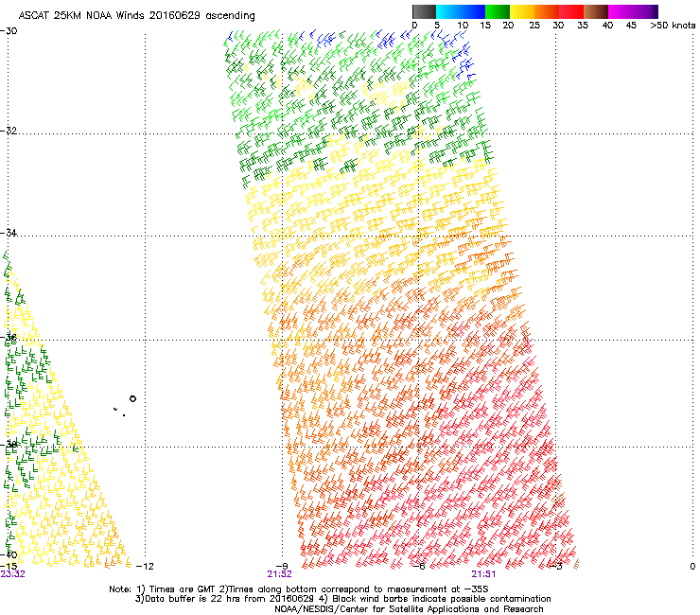This screenshot has height=615, width=700.
Task: Click the red 30-35 knots legend segment
Action: (571, 11)
